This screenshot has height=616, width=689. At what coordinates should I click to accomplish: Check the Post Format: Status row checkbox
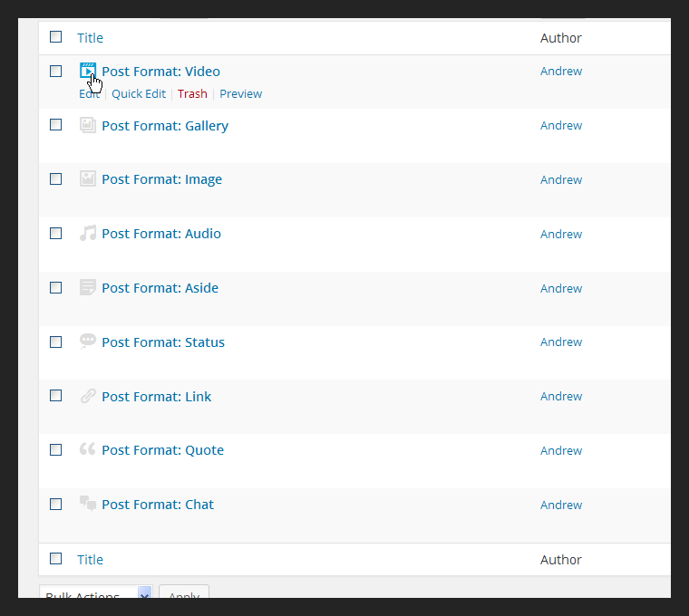[56, 342]
